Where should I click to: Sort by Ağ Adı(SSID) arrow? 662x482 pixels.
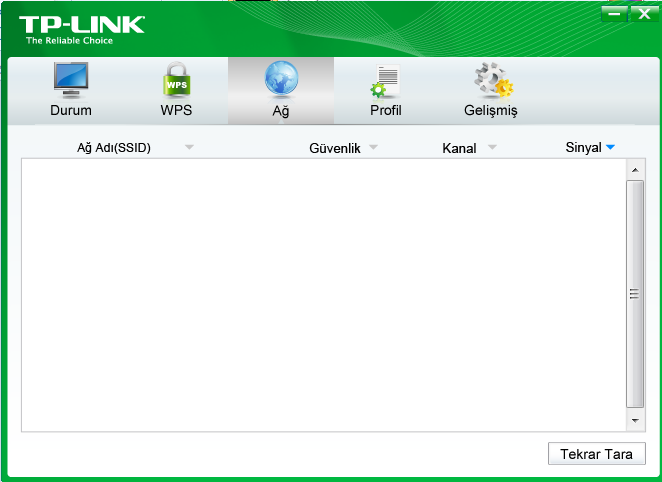click(189, 147)
